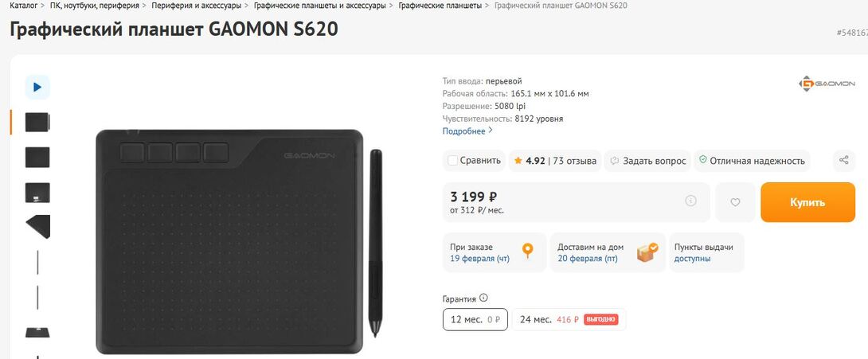Viewport: 868px width, 359px height.
Task: Click the share icon
Action: tap(844, 161)
